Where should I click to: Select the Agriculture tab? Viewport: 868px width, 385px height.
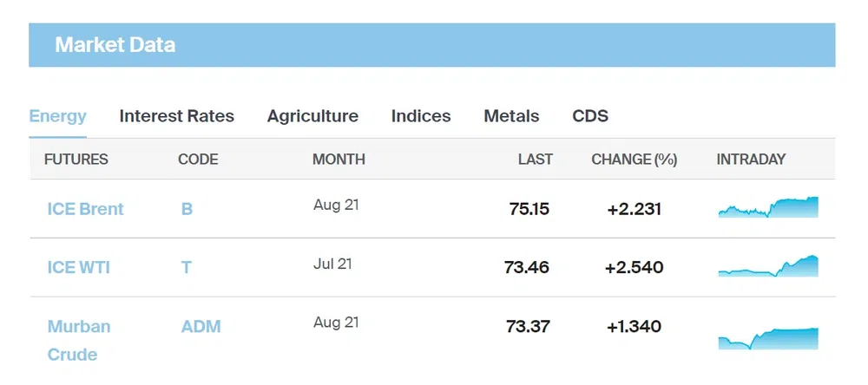(312, 116)
